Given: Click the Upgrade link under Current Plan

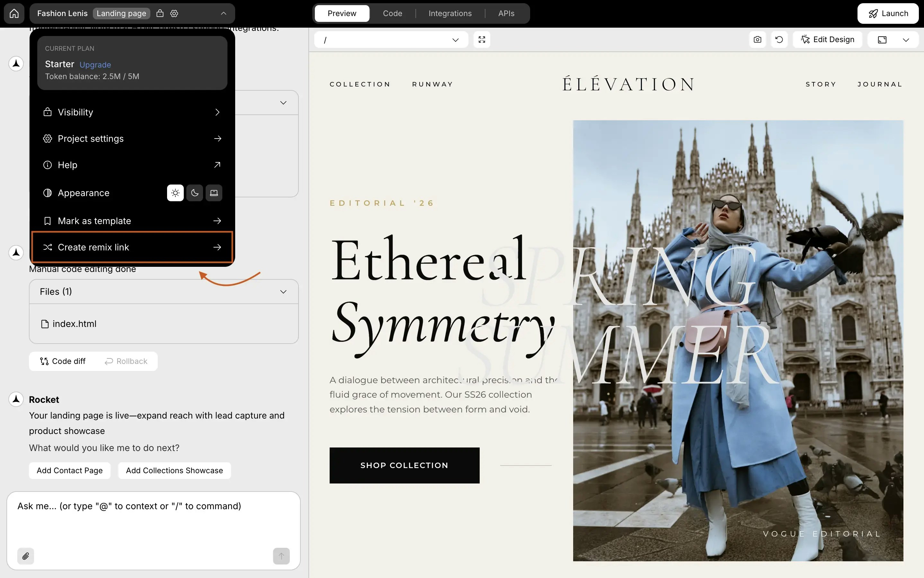Looking at the screenshot, I should pyautogui.click(x=95, y=65).
